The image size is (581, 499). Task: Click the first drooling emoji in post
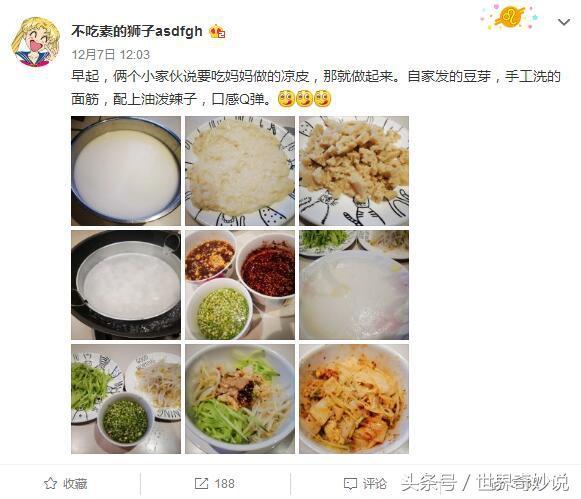[286, 99]
